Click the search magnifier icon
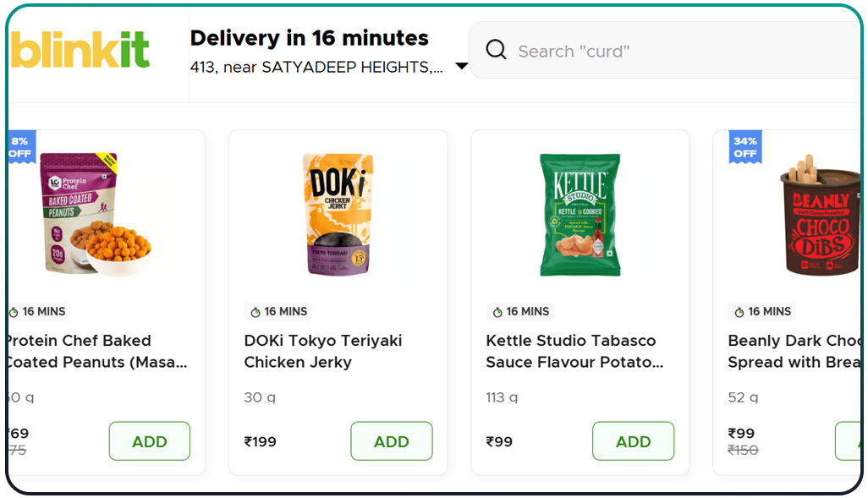This screenshot has width=868, height=498. 496,50
